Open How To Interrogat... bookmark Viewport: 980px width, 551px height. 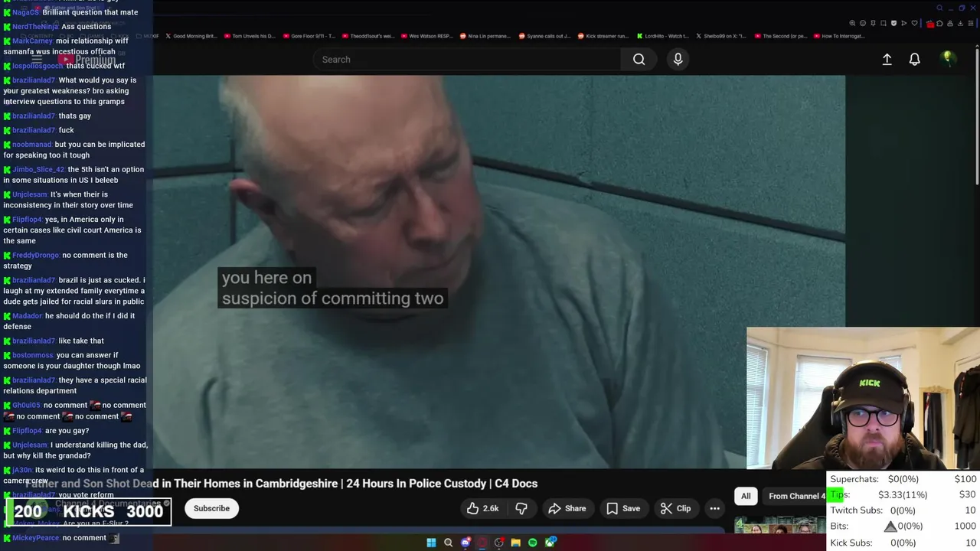(x=839, y=36)
